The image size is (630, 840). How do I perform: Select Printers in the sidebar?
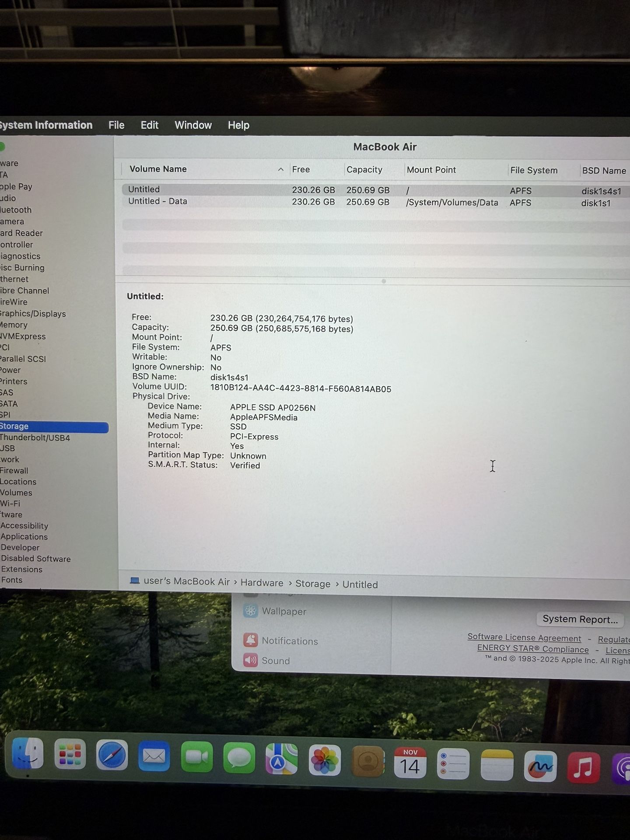(14, 381)
